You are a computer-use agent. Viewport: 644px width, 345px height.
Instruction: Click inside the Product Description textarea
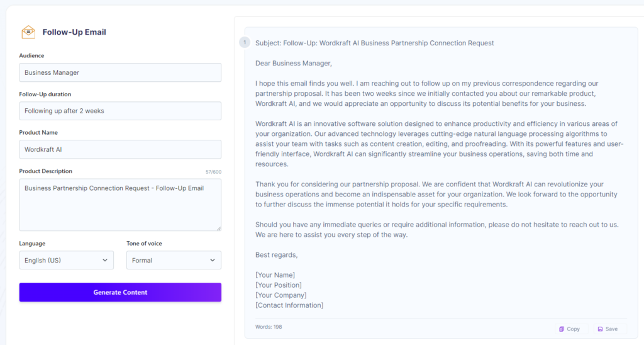click(x=120, y=205)
